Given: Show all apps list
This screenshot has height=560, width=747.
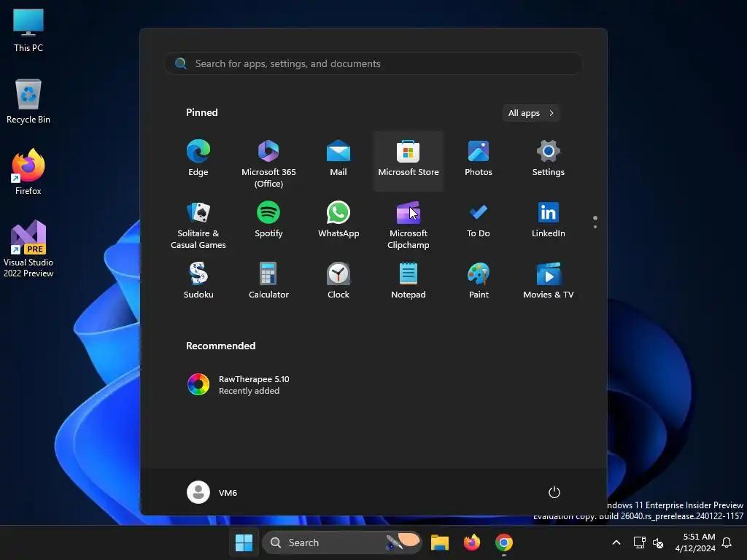Looking at the screenshot, I should point(531,113).
